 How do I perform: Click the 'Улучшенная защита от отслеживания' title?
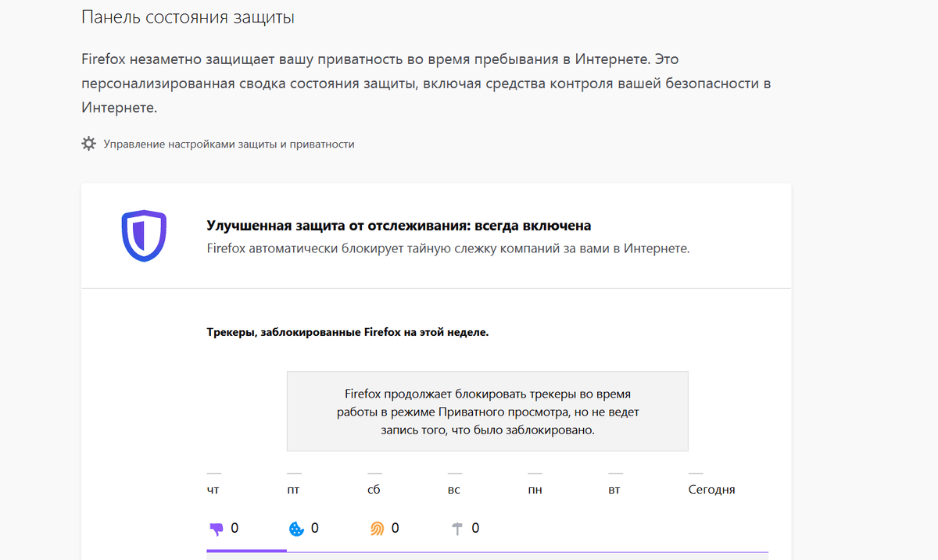pyautogui.click(x=399, y=226)
